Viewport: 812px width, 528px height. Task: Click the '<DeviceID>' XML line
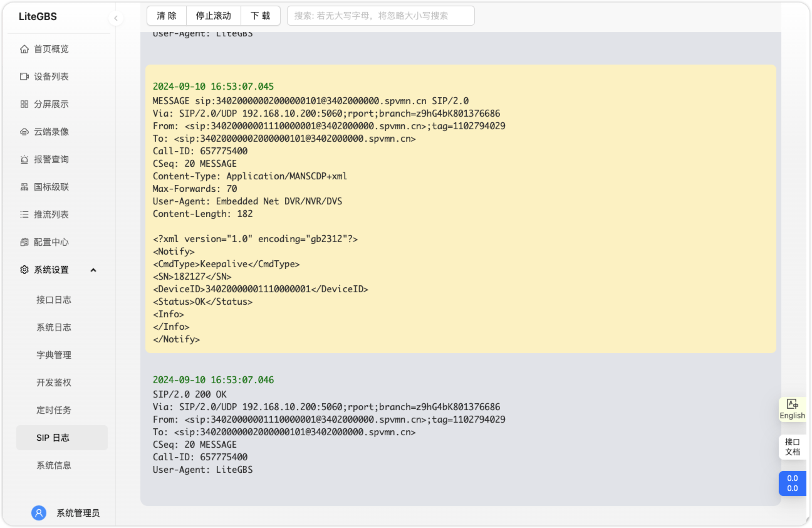pyautogui.click(x=261, y=289)
